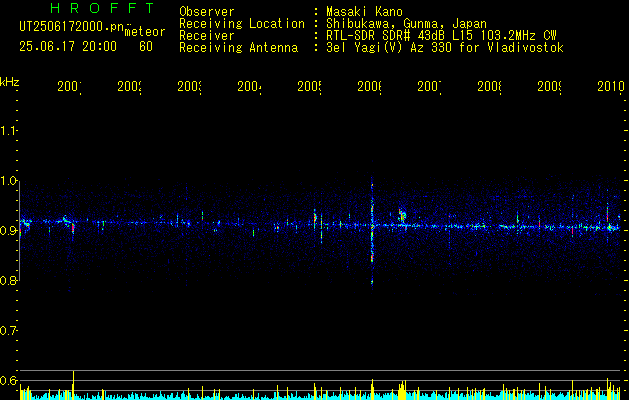This screenshot has width=629, height=400.
Task: Click the 0.7 kHz axis tick label
Action: tap(9, 331)
